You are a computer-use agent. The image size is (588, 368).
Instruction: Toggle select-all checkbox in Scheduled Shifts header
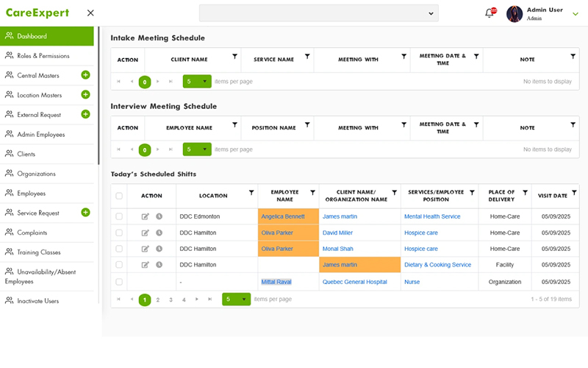point(119,196)
